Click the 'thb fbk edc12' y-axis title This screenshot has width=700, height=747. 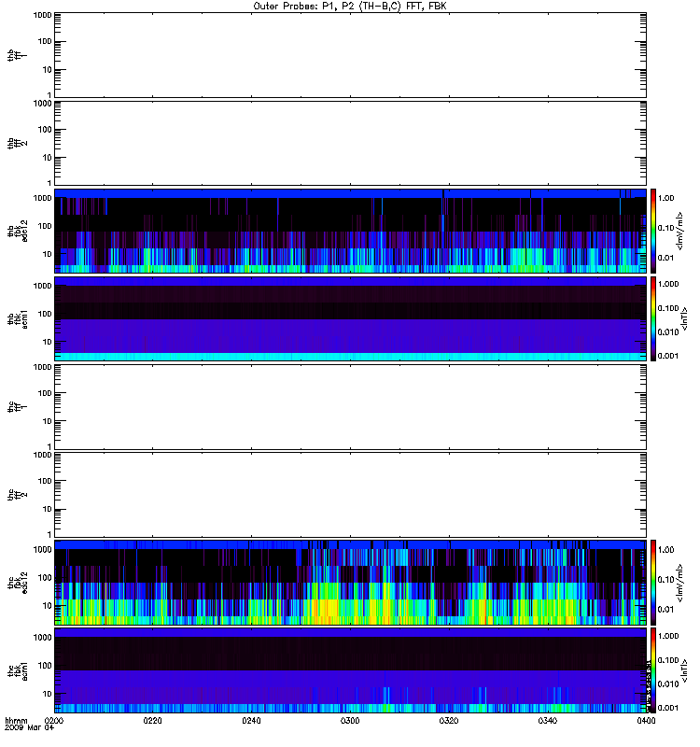(17, 231)
